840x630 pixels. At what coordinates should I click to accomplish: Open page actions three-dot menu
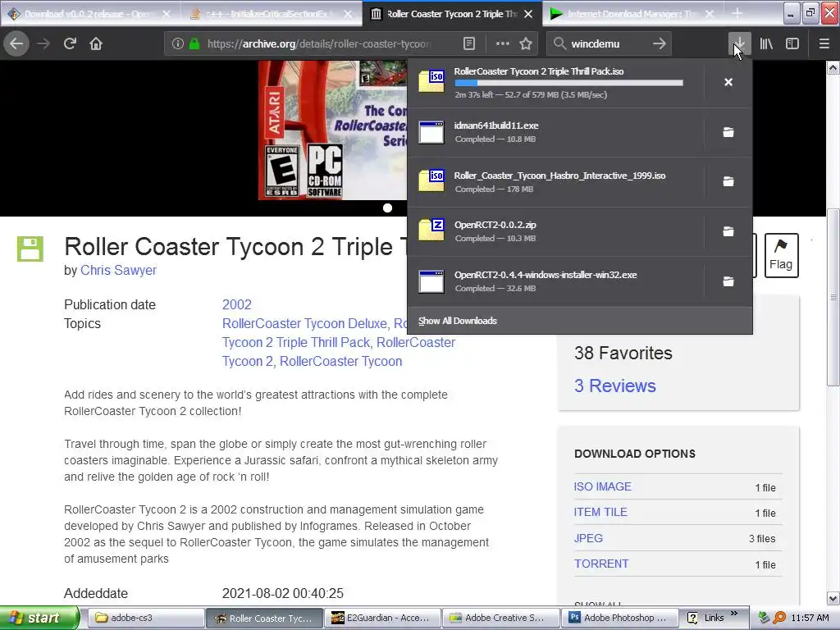coord(503,43)
